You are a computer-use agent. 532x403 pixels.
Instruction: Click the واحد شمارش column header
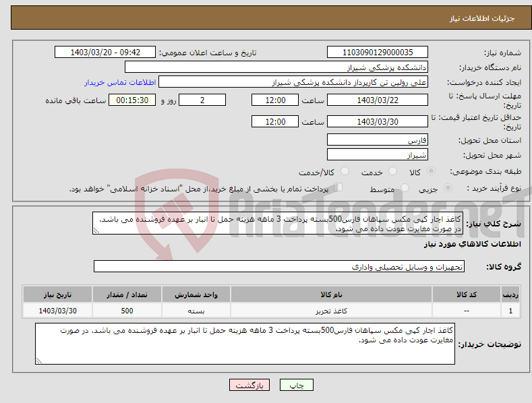pos(196,294)
